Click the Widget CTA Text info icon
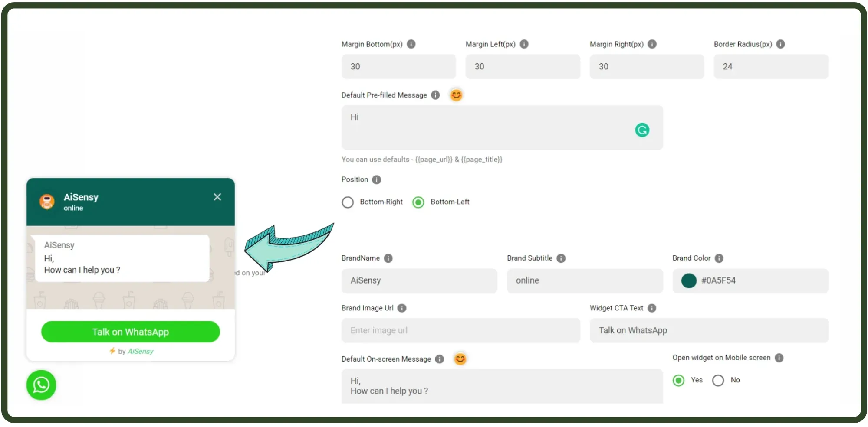The width and height of the screenshot is (868, 427). 651,308
